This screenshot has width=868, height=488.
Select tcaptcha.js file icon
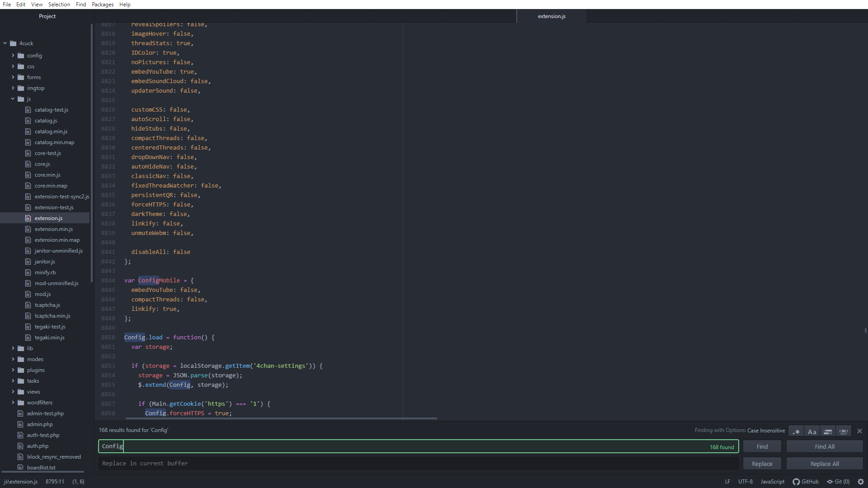pos(28,305)
